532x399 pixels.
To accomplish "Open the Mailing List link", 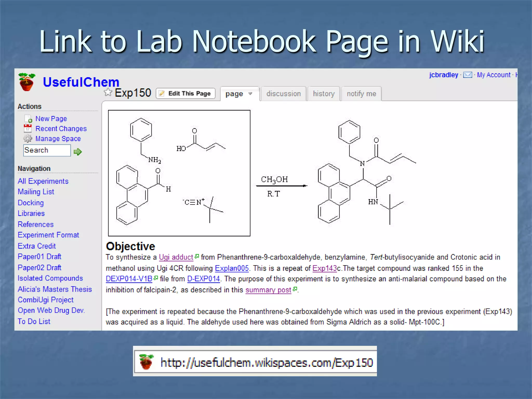I will pos(36,192).
